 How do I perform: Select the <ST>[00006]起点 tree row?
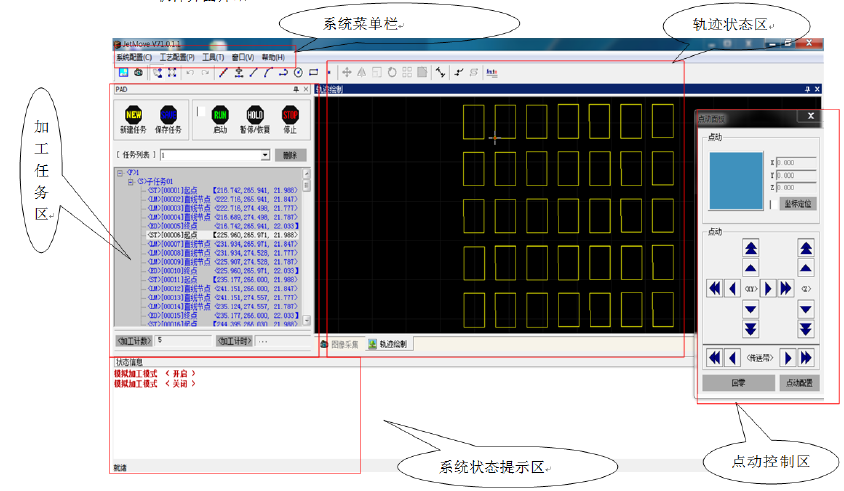point(223,235)
